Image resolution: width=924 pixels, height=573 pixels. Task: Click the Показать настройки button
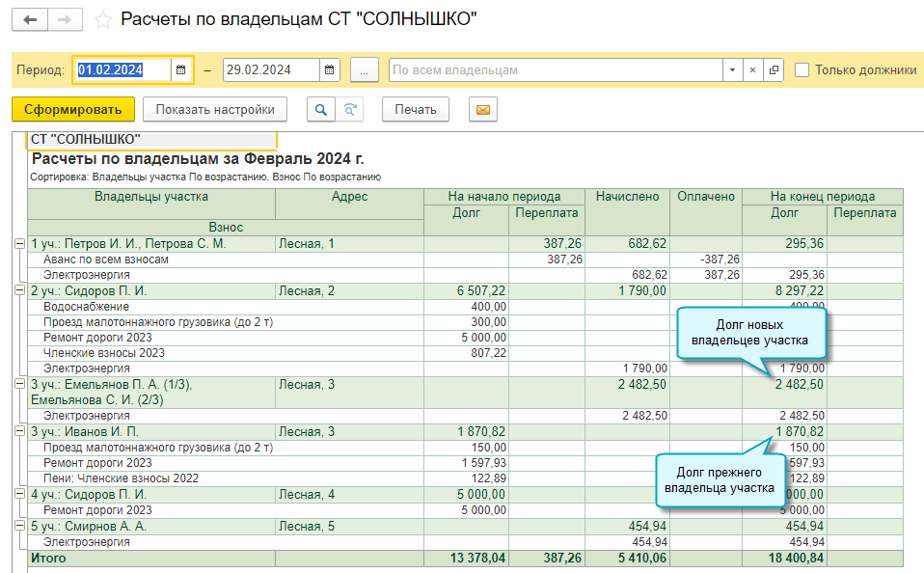pyautogui.click(x=215, y=110)
